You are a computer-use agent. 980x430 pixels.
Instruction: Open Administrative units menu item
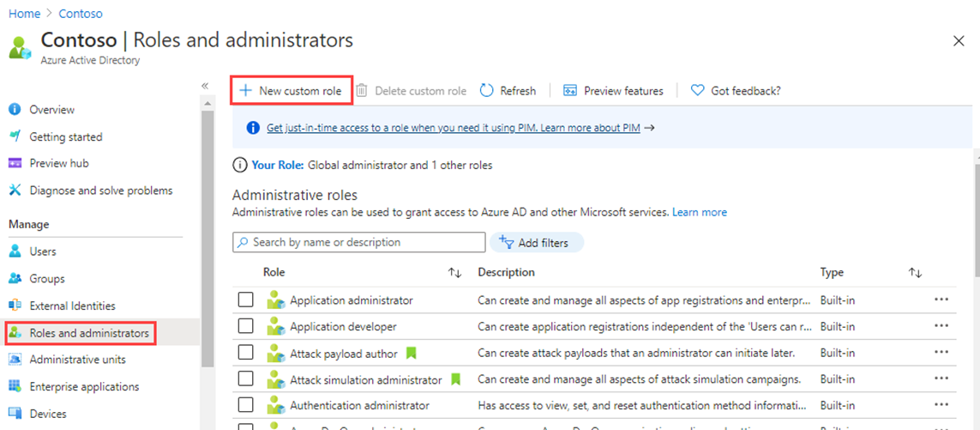click(x=77, y=360)
